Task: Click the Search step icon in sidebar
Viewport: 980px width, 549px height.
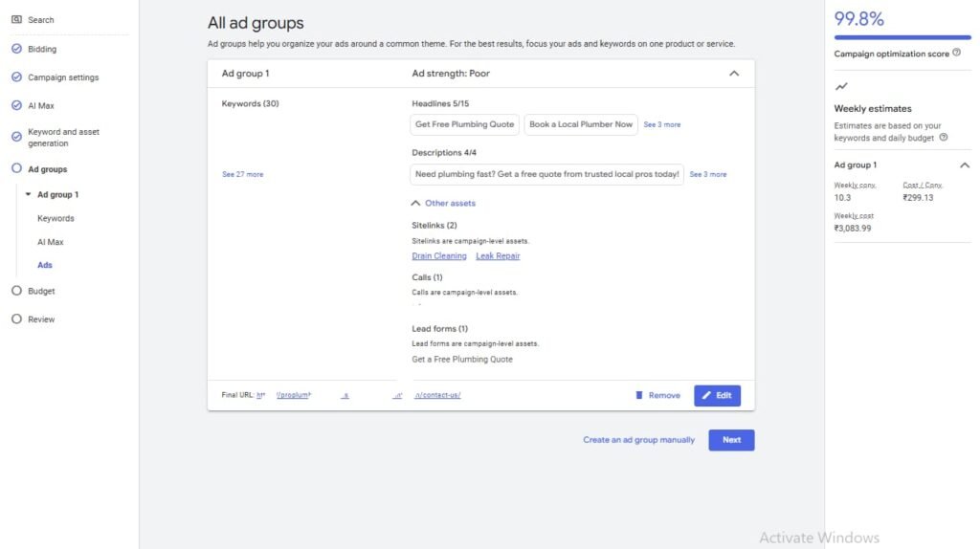Action: click(17, 19)
